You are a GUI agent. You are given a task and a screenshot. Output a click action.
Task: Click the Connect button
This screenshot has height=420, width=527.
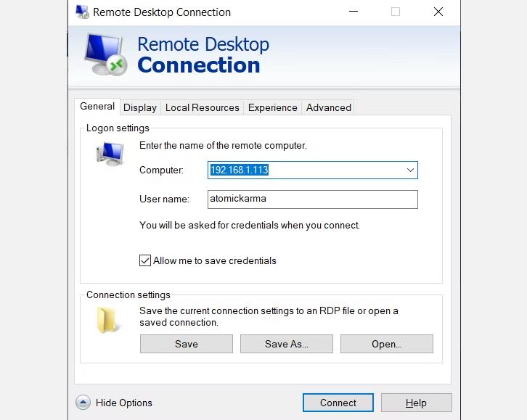(338, 403)
